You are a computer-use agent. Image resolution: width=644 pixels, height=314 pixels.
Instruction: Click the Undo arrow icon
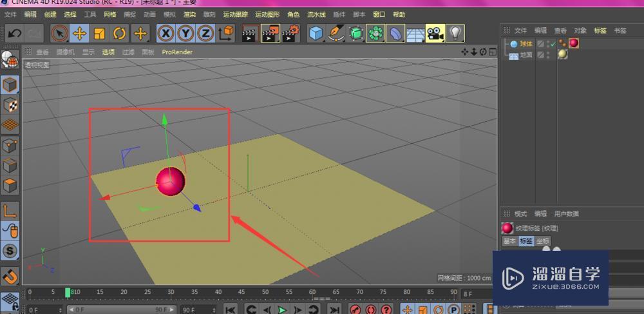click(14, 33)
